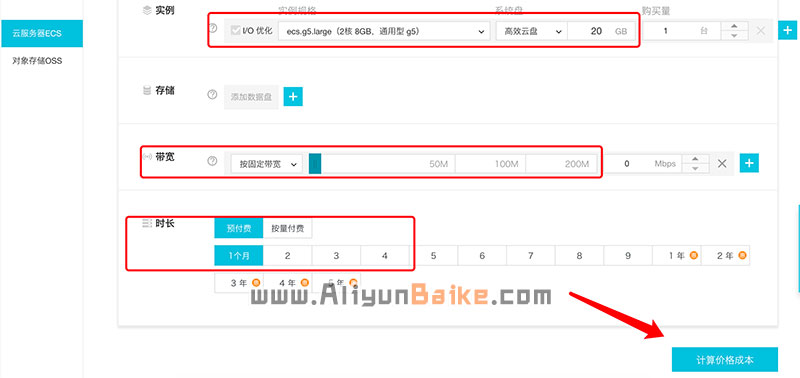Choose the 2 年 duration
Image resolution: width=800 pixels, height=378 pixels.
pos(725,256)
